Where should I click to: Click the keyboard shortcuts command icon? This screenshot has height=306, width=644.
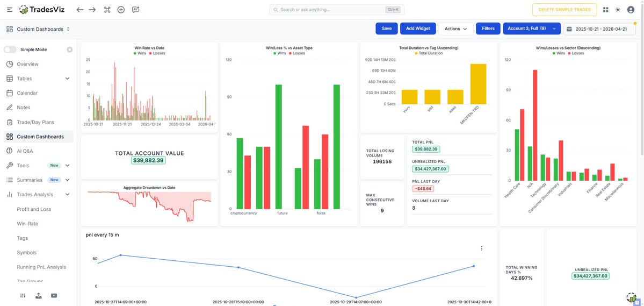(107, 10)
